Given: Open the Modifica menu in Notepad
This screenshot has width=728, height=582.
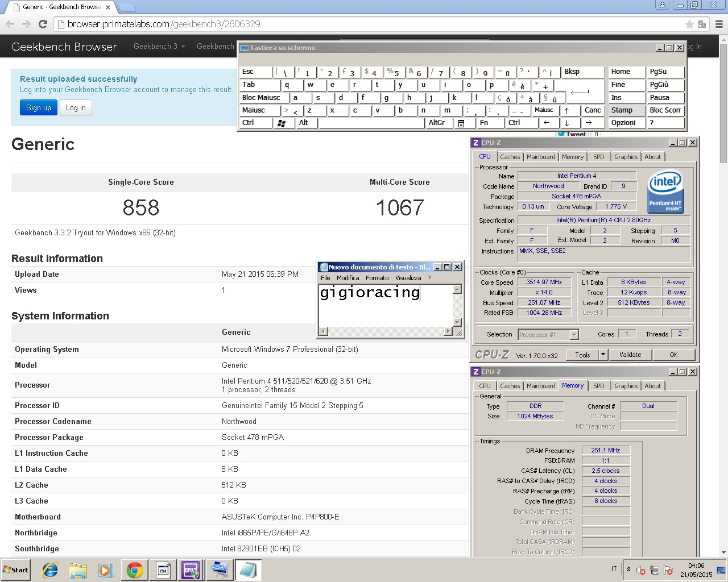Looking at the screenshot, I should [348, 278].
